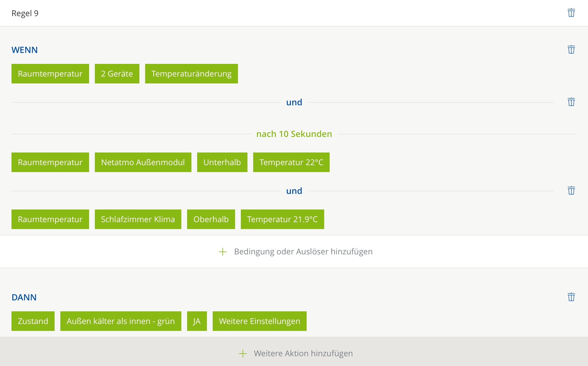Click 'Außen kälter als innen - grün' state
Screen dimensions: 588x366
(121, 321)
